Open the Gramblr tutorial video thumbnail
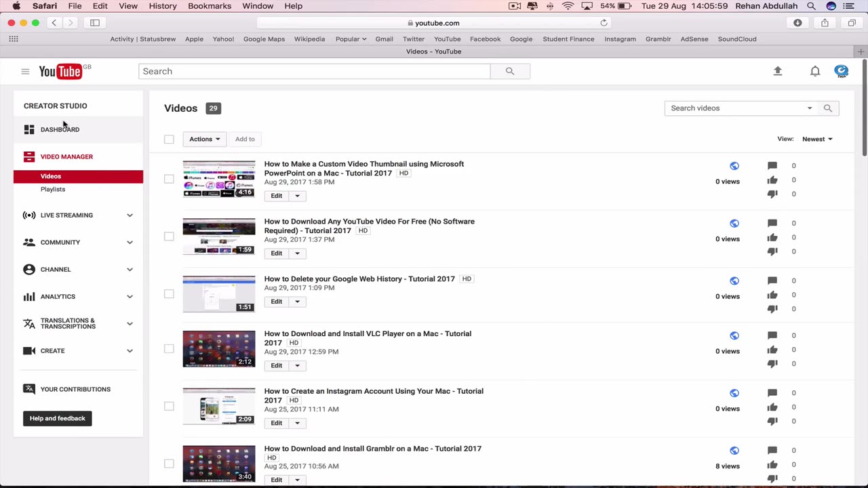Image resolution: width=868 pixels, height=488 pixels. (x=219, y=464)
